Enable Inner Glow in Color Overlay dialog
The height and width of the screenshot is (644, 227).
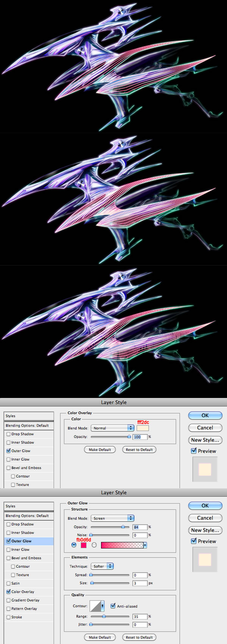[x=8, y=459]
